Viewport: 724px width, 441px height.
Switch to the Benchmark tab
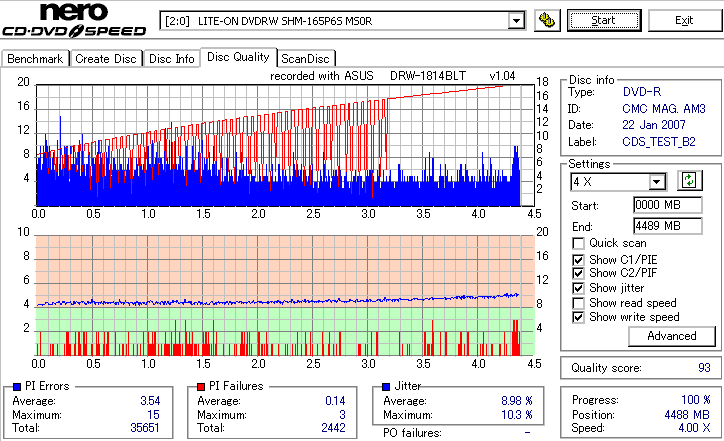tap(35, 59)
